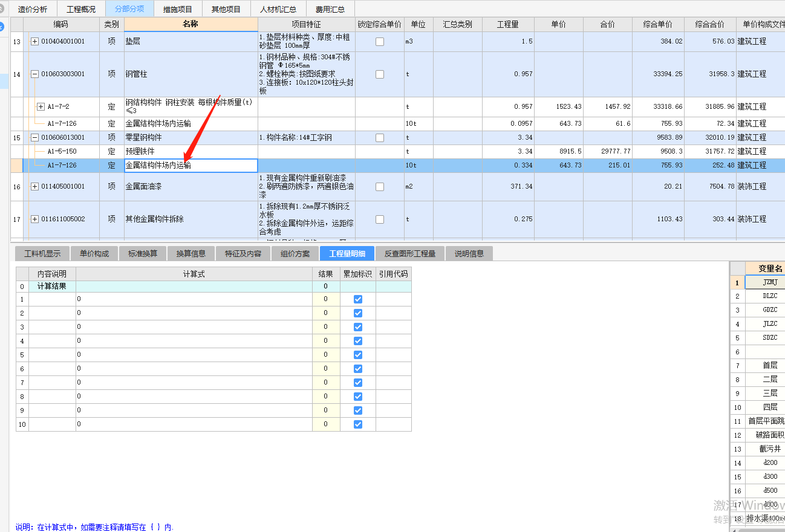The width and height of the screenshot is (785, 532).
Task: Uncheck 累加标识 in detail row 7
Action: (x=358, y=383)
